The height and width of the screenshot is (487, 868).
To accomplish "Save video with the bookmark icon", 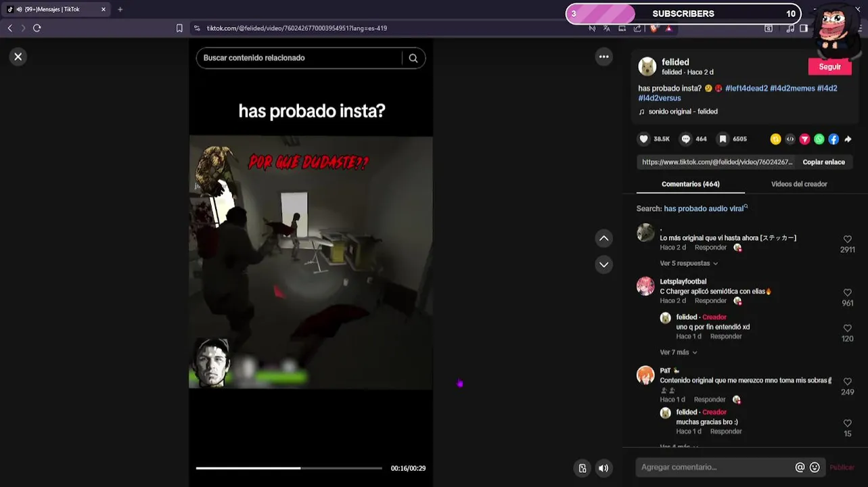I will pyautogui.click(x=723, y=139).
